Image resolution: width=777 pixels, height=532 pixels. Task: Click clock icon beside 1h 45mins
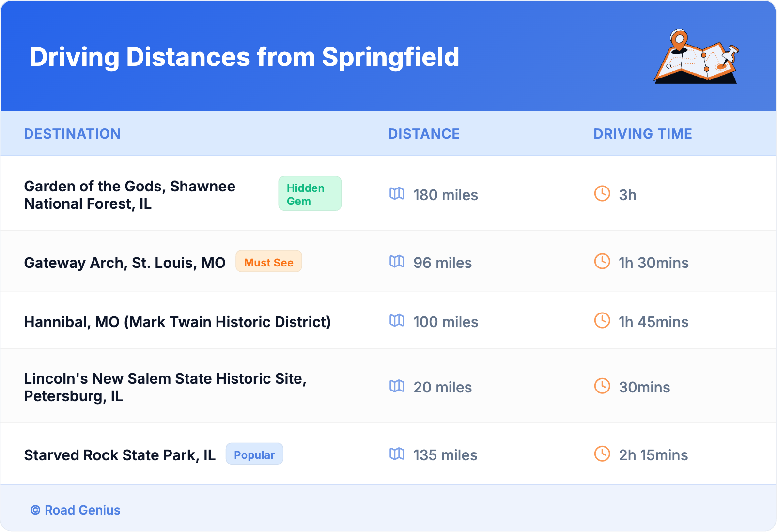(x=602, y=321)
